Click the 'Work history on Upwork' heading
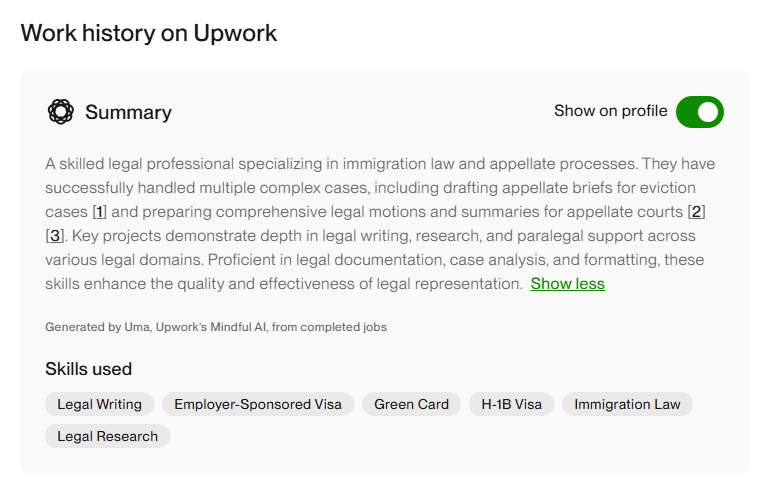This screenshot has height=492, width=772. click(149, 33)
